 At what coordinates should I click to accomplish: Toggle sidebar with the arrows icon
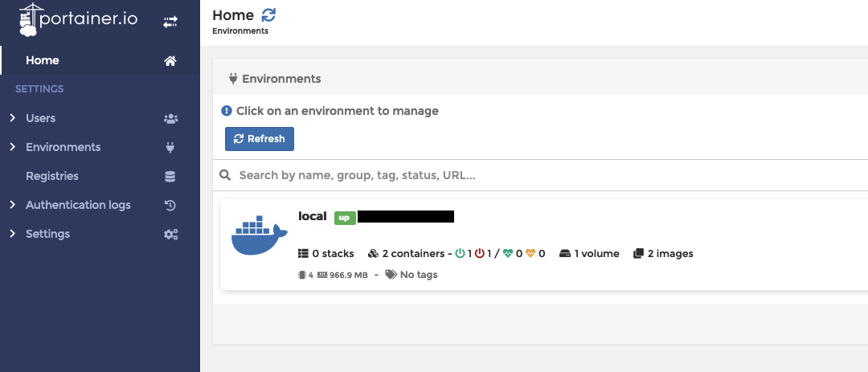point(170,22)
